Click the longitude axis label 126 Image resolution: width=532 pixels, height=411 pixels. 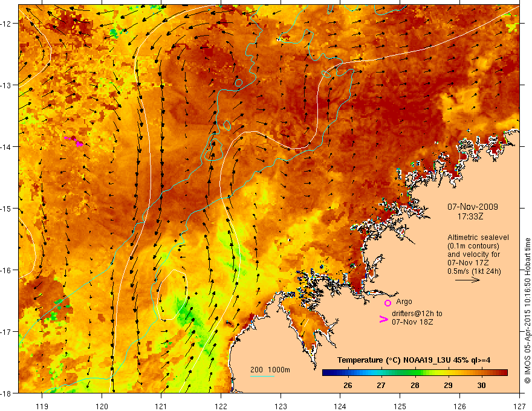[459, 406]
